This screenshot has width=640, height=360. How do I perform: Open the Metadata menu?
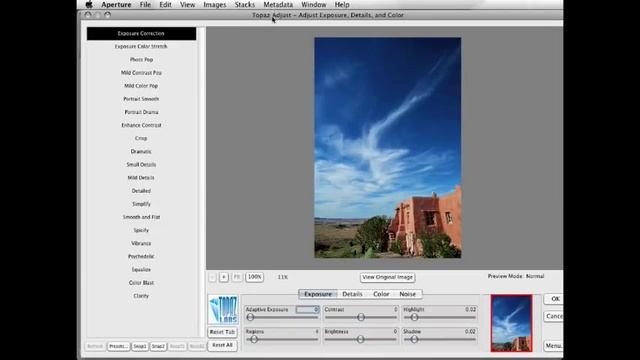(278, 5)
